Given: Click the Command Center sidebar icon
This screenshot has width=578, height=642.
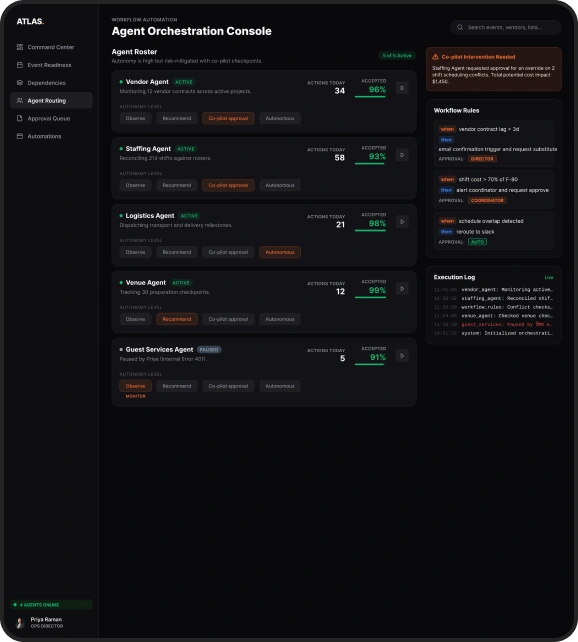Looking at the screenshot, I should (20, 47).
